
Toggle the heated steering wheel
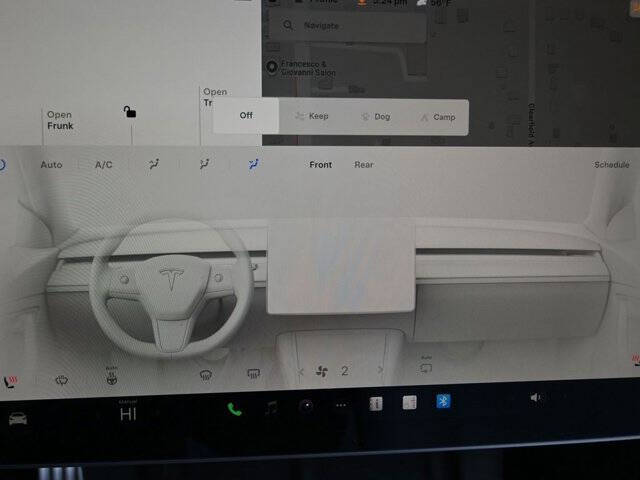click(x=111, y=376)
